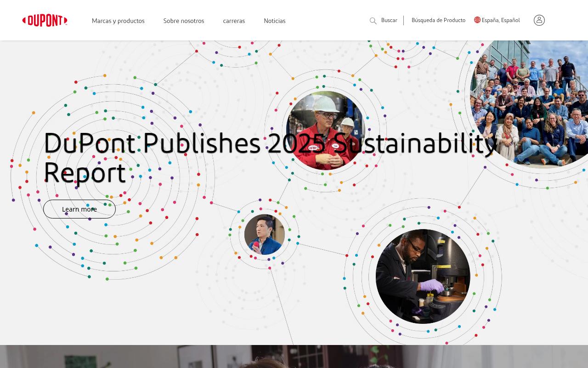588x368 pixels.
Task: Click the Buscar search link
Action: coord(389,20)
